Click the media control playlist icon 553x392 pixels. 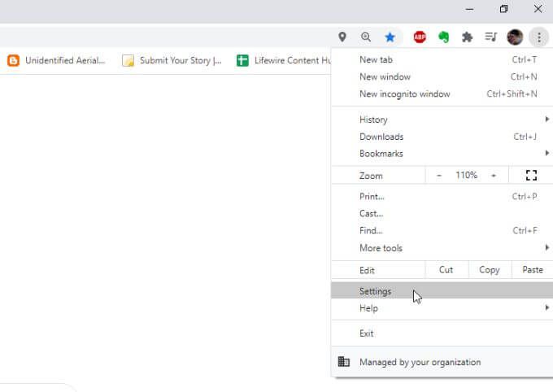490,37
